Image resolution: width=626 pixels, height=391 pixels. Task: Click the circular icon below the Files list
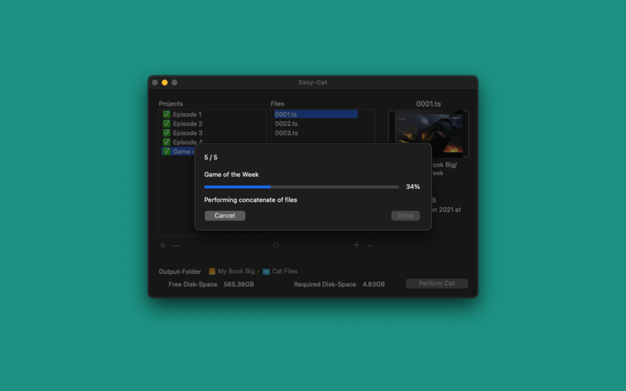275,245
